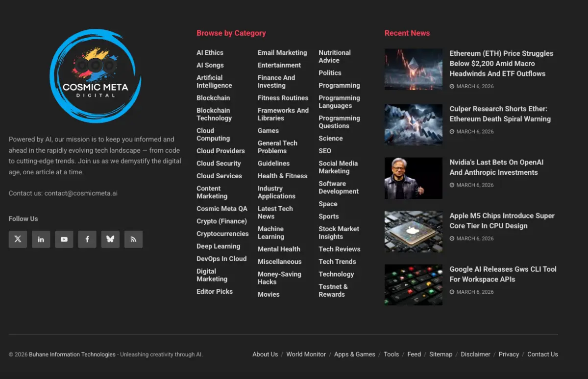Open the YouTube channel icon

tap(64, 239)
